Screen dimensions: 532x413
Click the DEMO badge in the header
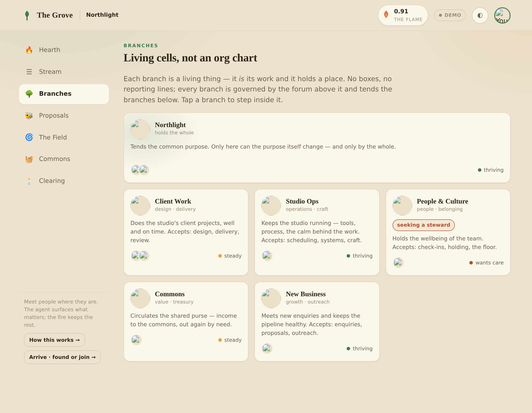(450, 15)
